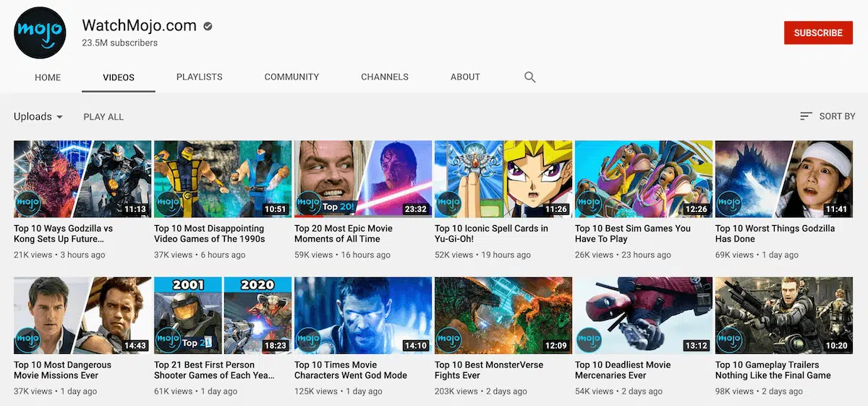Image resolution: width=868 pixels, height=406 pixels.
Task: Click "125K views • 1 day ago" text
Action: [x=339, y=391]
